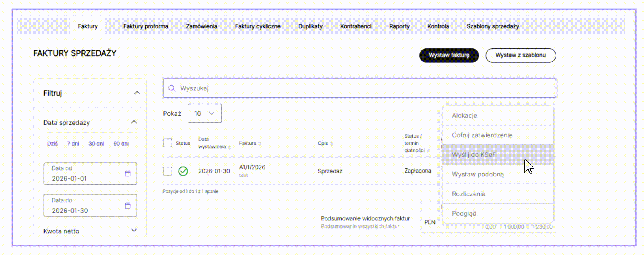The height and width of the screenshot is (255, 644).
Task: Open the Faktury proforma tab
Action: tap(146, 26)
